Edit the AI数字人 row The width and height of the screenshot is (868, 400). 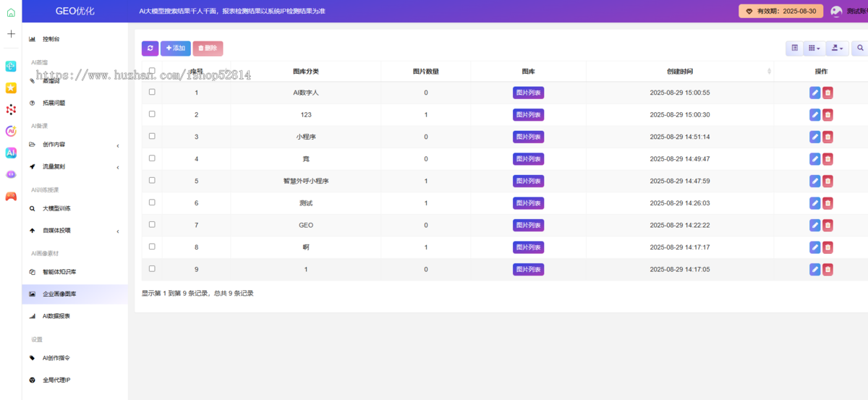(815, 93)
